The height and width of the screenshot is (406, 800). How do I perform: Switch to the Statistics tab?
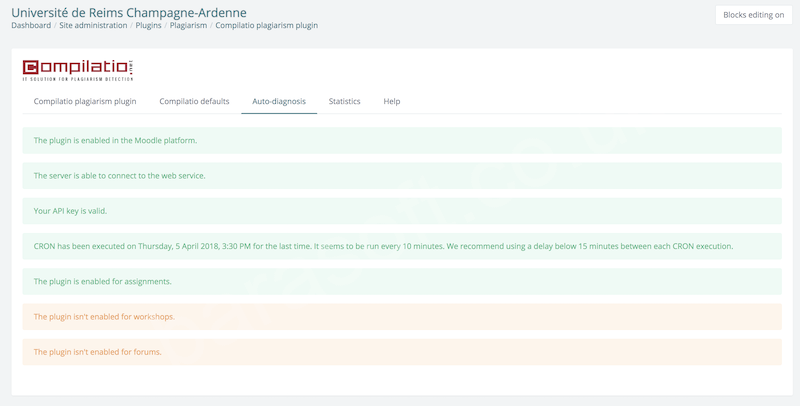pyautogui.click(x=344, y=101)
